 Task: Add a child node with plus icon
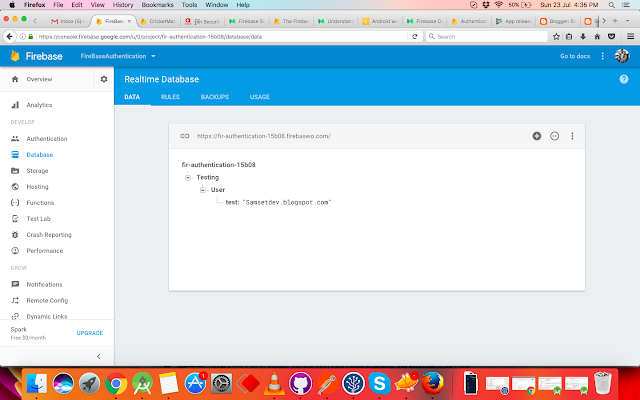tap(537, 136)
